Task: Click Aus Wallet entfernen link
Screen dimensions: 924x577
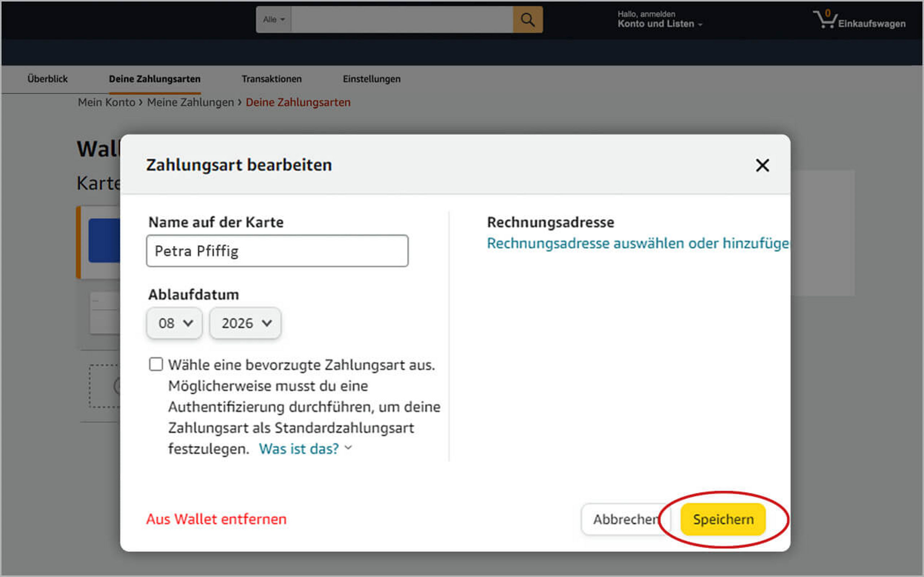Action: [x=216, y=519]
